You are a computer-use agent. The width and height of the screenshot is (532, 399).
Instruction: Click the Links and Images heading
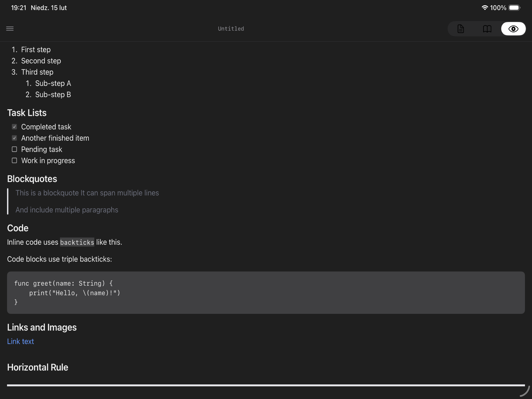(x=42, y=327)
